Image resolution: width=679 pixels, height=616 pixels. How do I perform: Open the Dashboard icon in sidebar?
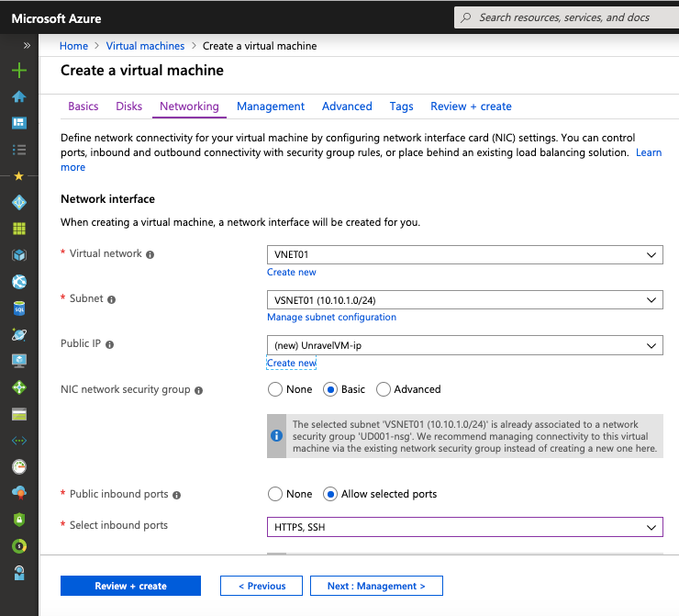19,123
